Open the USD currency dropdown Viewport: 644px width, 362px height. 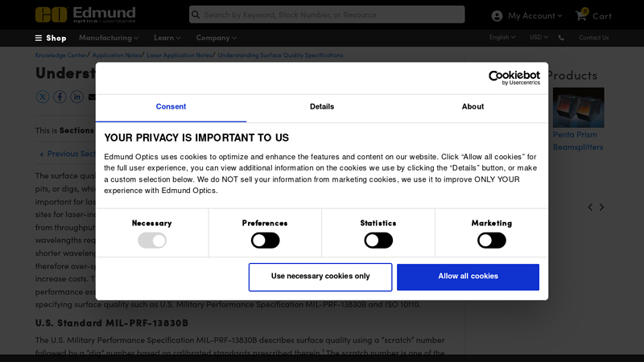click(539, 37)
